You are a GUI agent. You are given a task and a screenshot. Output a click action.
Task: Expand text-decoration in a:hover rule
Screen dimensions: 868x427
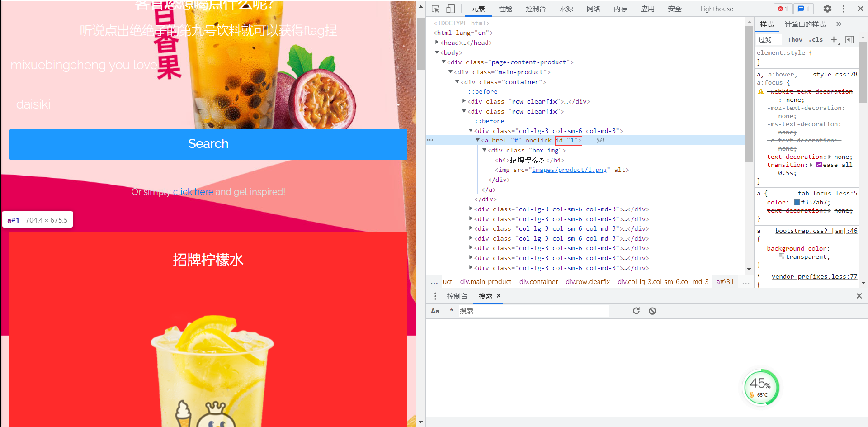(830, 157)
